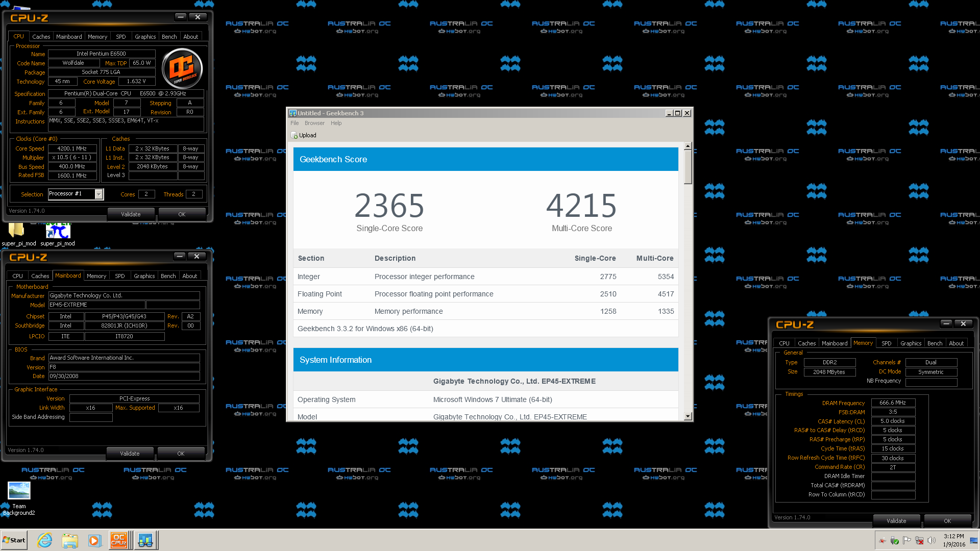The height and width of the screenshot is (551, 980).
Task: Click the Operating System row in System Information
Action: click(x=485, y=399)
